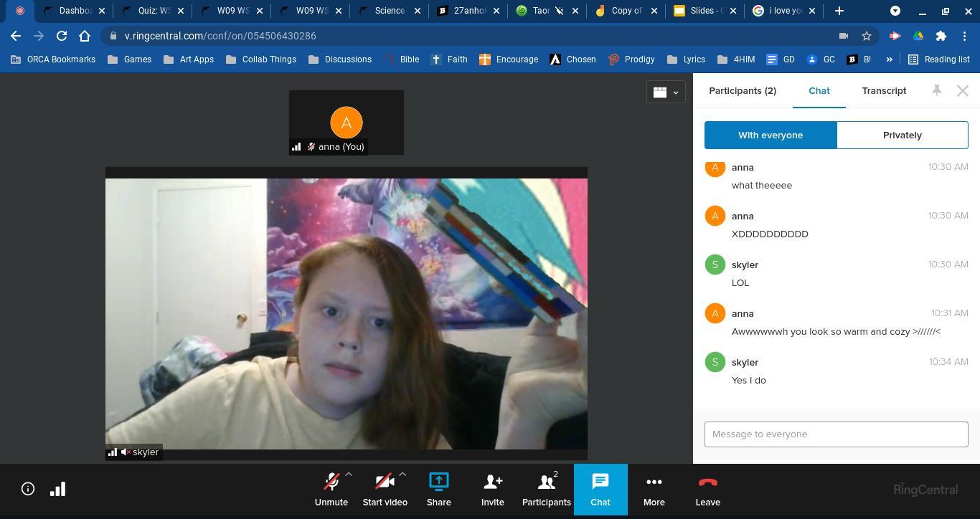Pin the side panel
This screenshot has height=519, width=980.
pyautogui.click(x=936, y=90)
